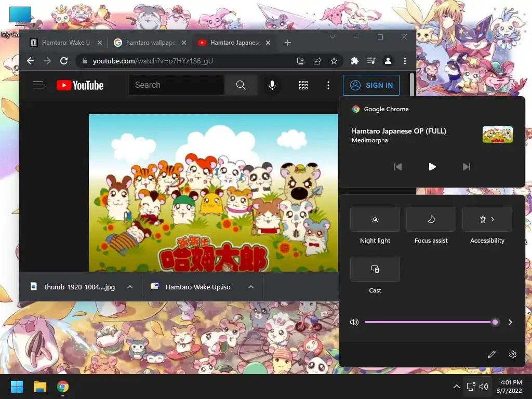Show hidden icons tray chevron

[x=457, y=387]
